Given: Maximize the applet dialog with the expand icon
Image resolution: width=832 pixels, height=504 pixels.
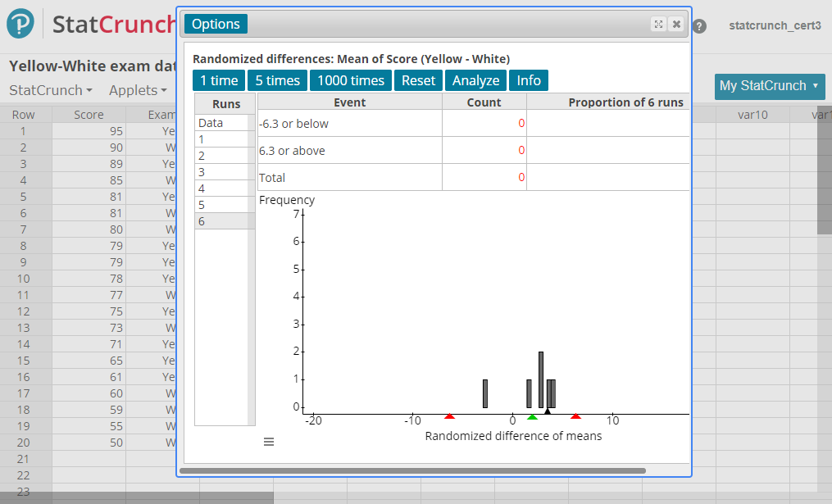Looking at the screenshot, I should pos(658,25).
